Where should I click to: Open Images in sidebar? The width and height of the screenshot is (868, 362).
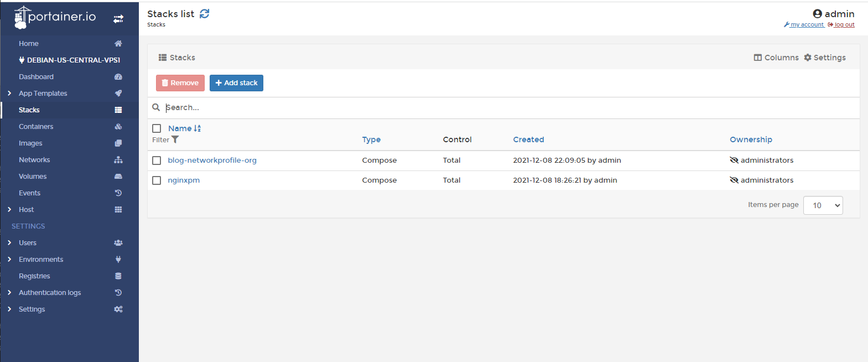click(x=30, y=143)
